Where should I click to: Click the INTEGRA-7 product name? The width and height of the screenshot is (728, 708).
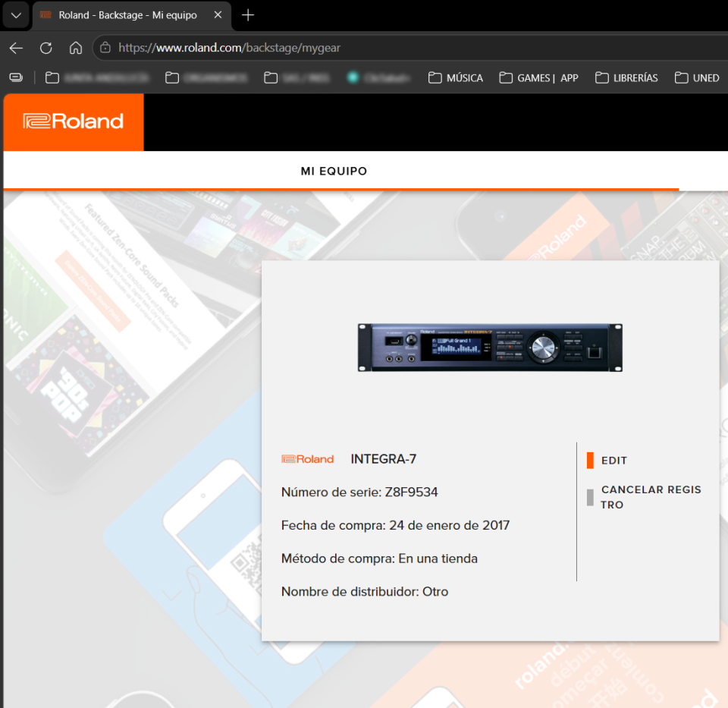[383, 459]
